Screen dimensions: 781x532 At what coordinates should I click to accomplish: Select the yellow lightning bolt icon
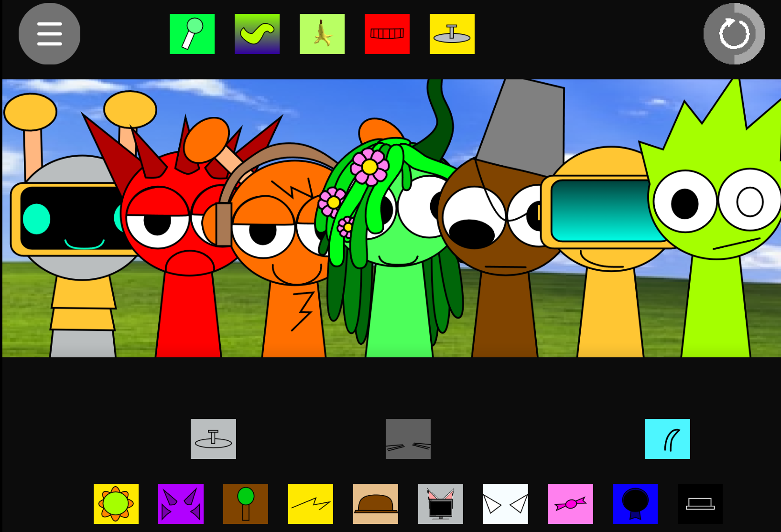coord(311,504)
